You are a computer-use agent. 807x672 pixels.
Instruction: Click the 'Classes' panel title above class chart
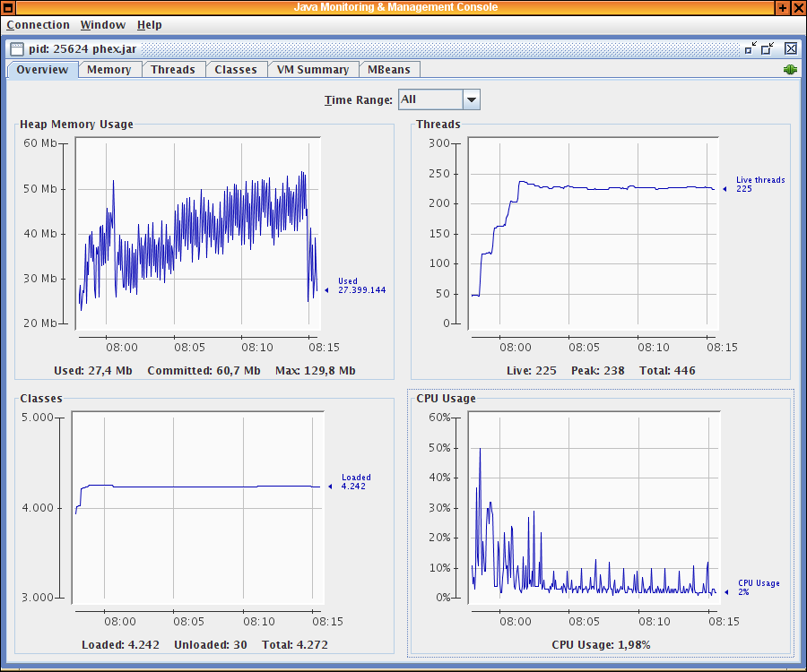tap(41, 399)
